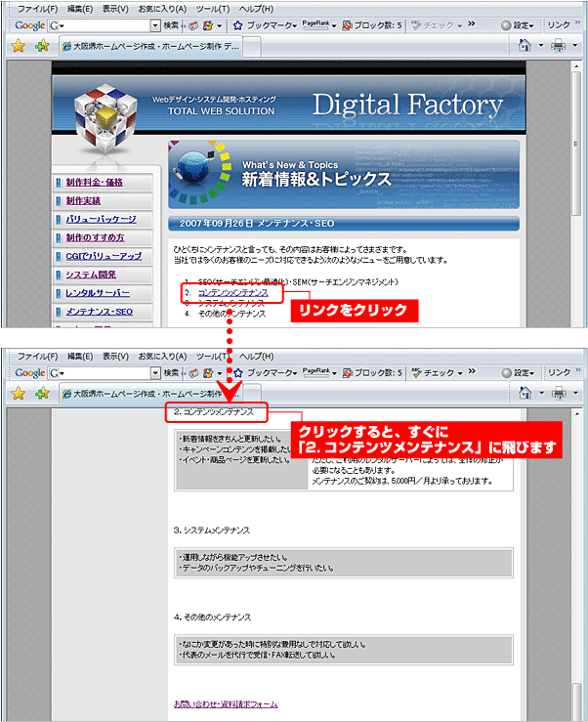
Task: Open the PageRank dropdown in the lower window
Action: (x=319, y=372)
